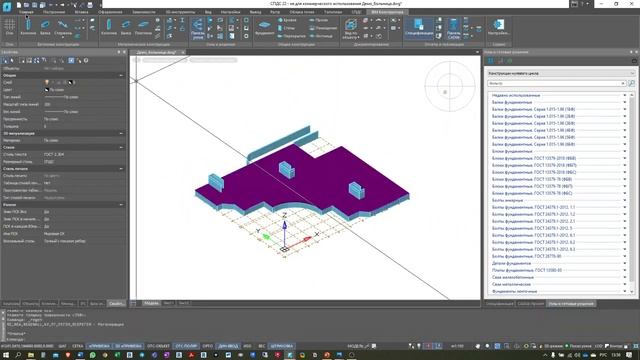Select the Перекрытия slab tool

[291, 36]
